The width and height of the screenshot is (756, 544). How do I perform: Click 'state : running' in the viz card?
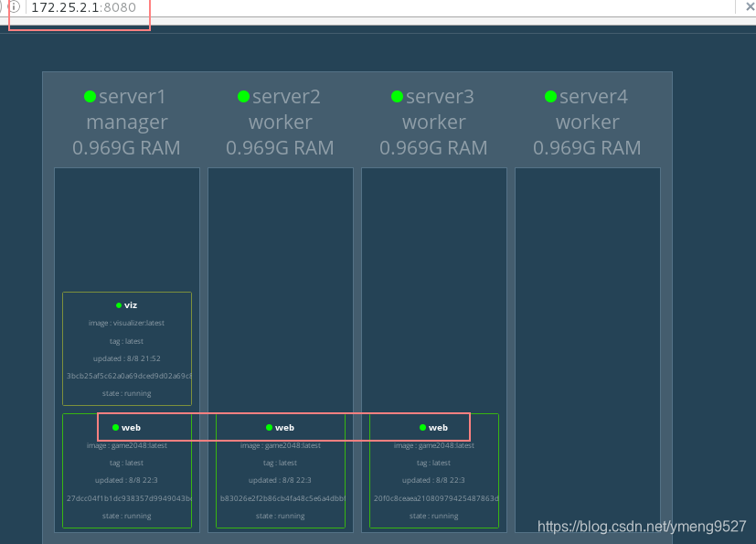127,393
